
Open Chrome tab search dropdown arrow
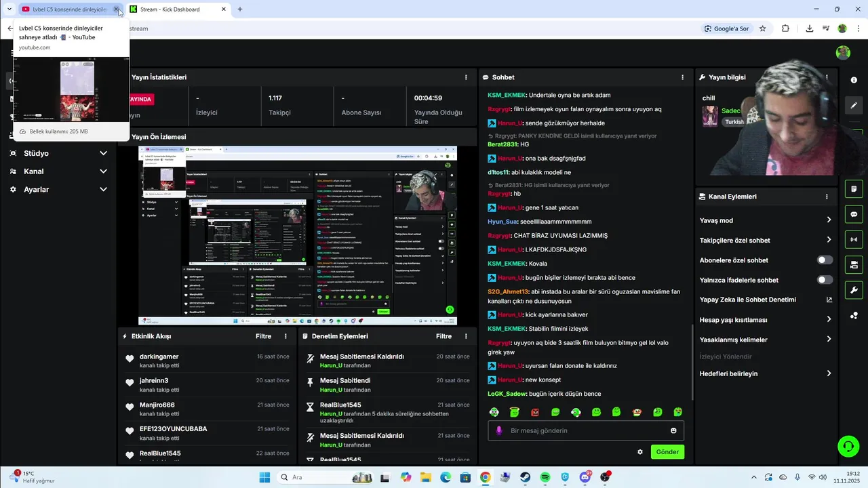click(x=9, y=9)
